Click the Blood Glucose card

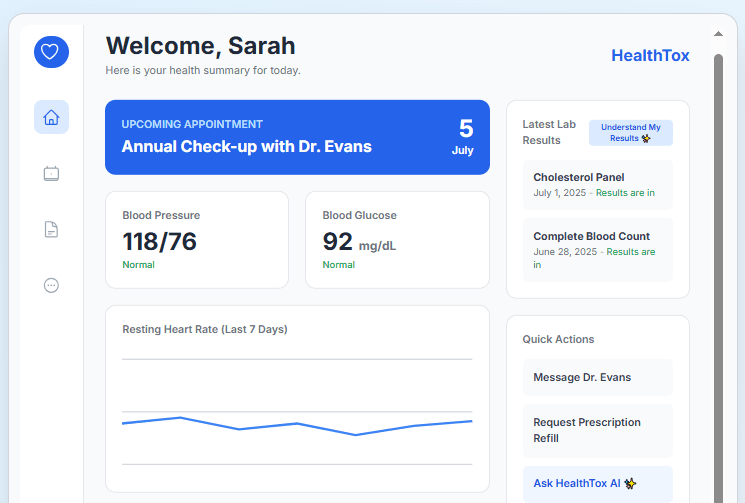point(397,240)
